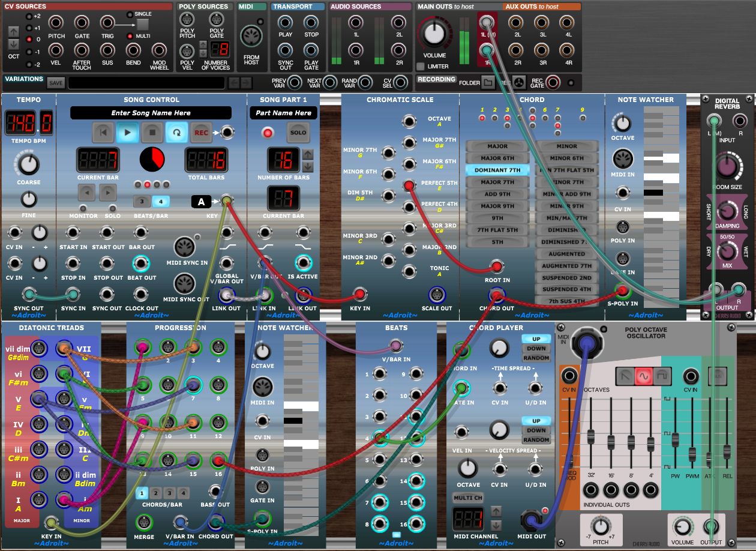Image resolution: width=756 pixels, height=551 pixels.
Task: Click the rewind-to-start button in Song Control
Action: 103,132
